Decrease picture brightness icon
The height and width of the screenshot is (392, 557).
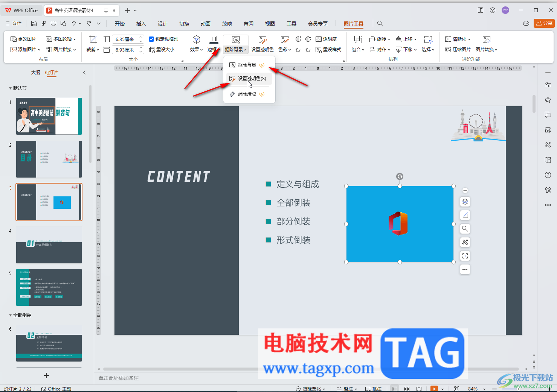point(308,50)
